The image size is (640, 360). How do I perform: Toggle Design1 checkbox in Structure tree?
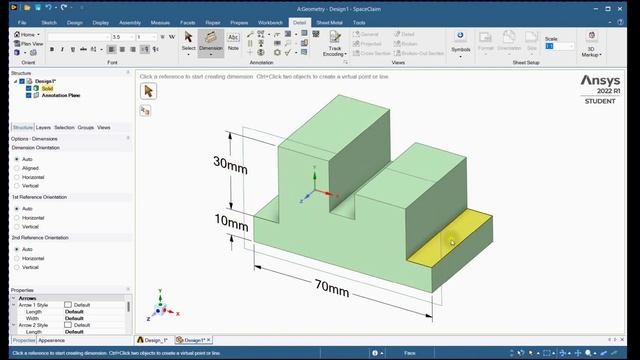22,81
